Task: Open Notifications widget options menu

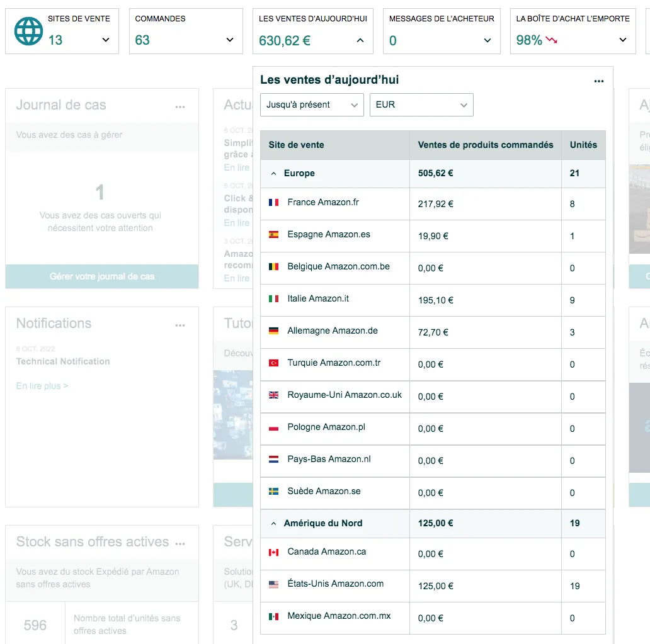Action: tap(180, 325)
